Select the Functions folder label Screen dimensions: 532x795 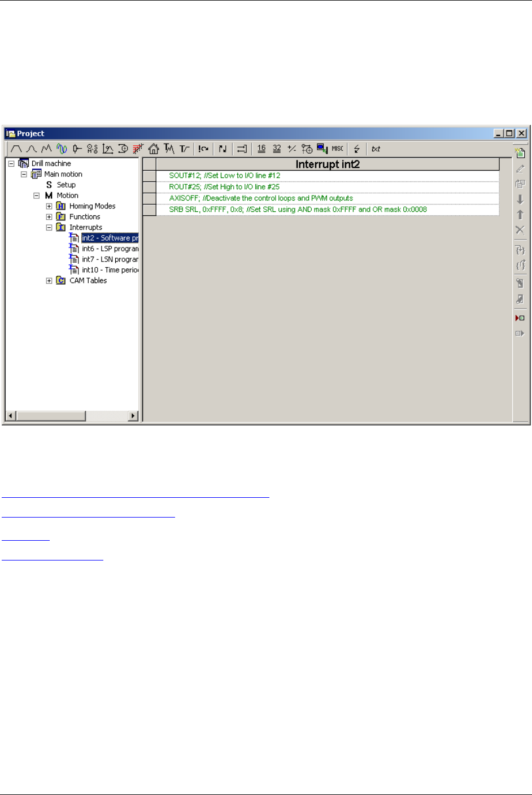[x=85, y=217]
